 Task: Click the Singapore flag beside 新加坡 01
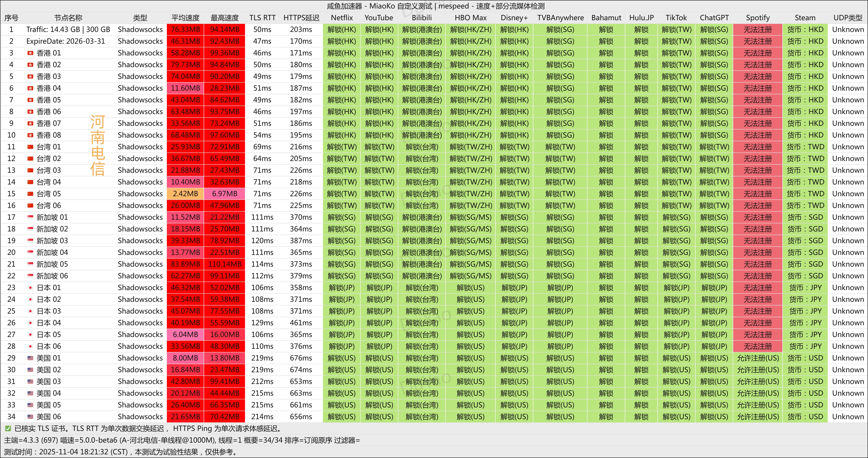(x=30, y=217)
